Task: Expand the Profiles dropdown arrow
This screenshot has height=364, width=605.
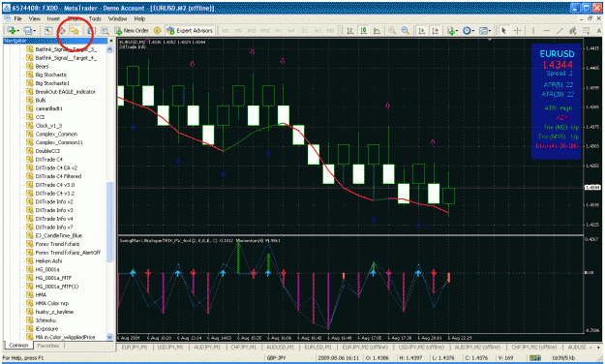Action: tap(35, 30)
